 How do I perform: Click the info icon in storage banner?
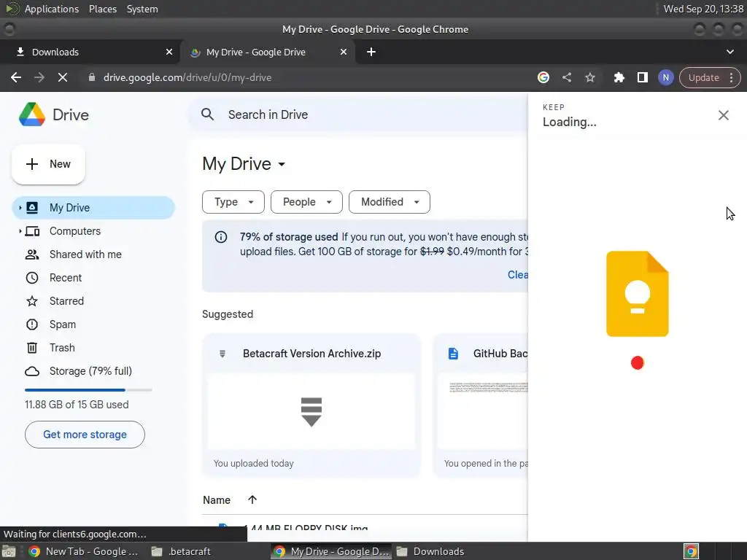[221, 237]
